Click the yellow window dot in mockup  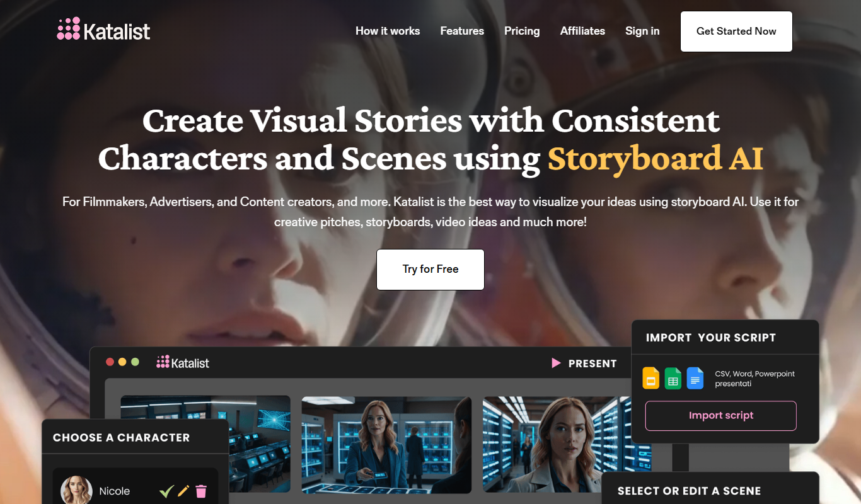pos(122,362)
